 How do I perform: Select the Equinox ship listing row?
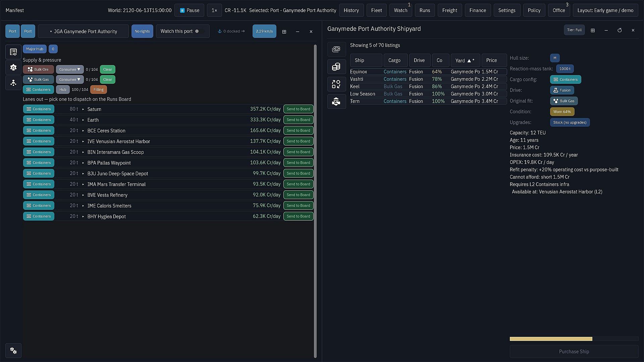pos(428,72)
